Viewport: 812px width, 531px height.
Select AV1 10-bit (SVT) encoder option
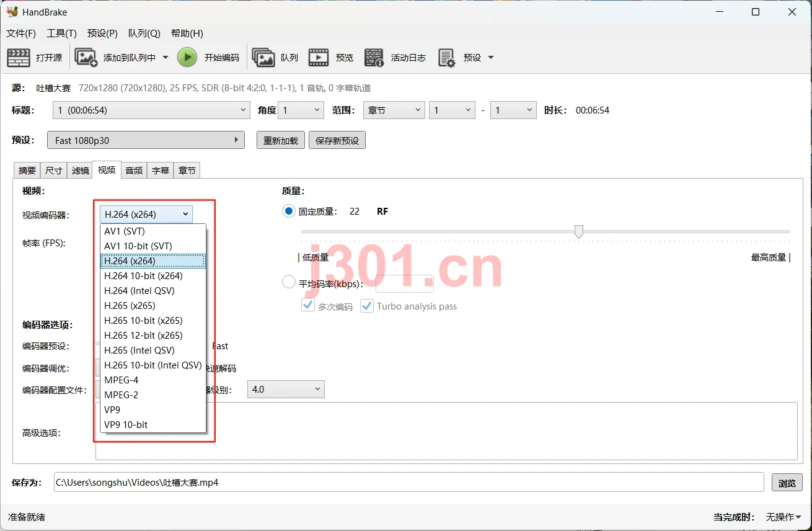153,246
